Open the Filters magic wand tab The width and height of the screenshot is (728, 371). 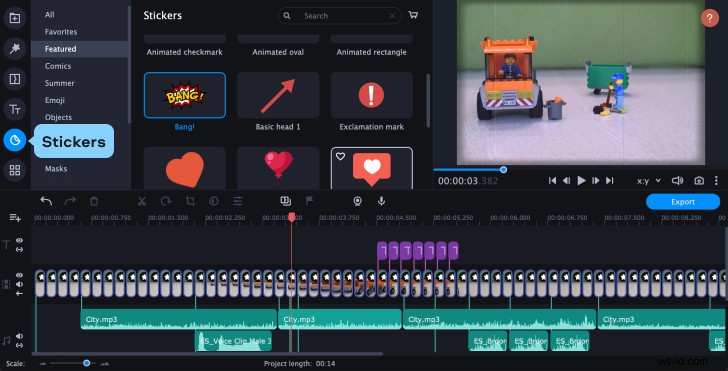pyautogui.click(x=15, y=48)
